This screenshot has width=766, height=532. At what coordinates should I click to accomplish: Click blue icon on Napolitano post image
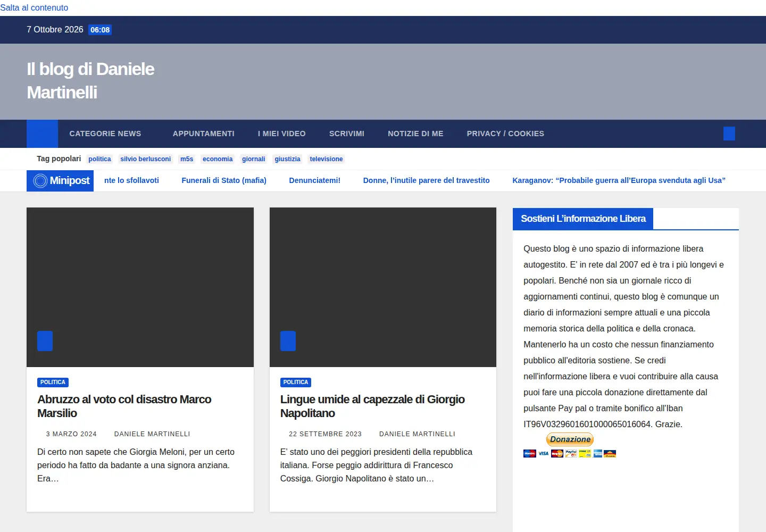(288, 341)
